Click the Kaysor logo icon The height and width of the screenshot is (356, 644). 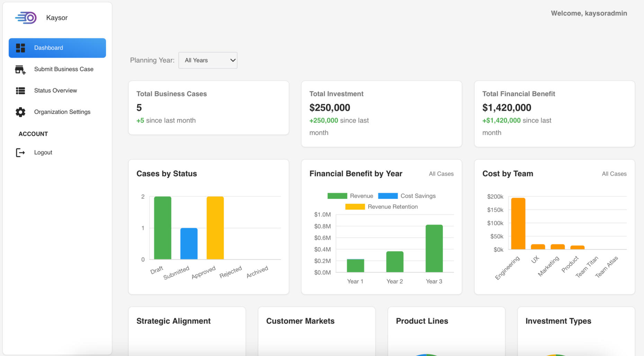26,18
